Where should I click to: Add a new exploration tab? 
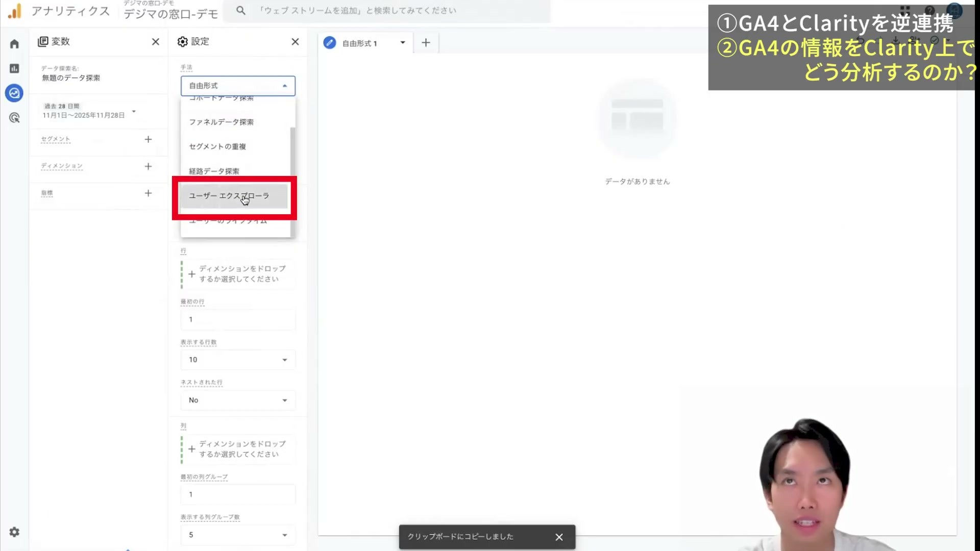[426, 43]
